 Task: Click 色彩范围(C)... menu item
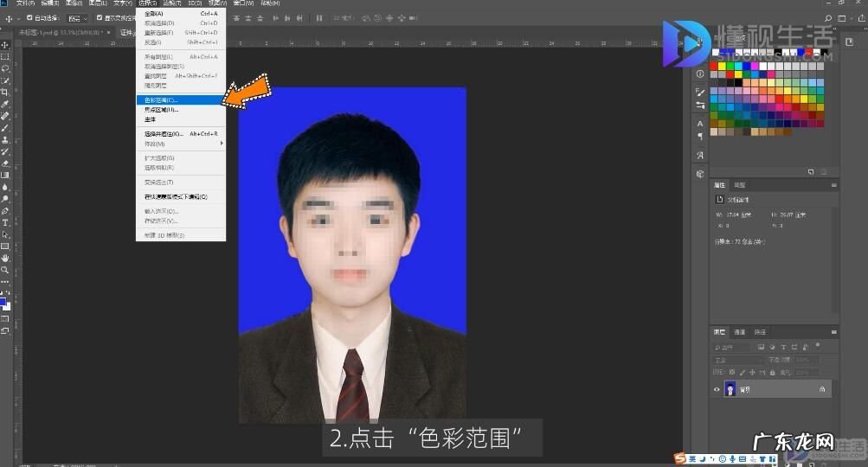pyautogui.click(x=181, y=100)
